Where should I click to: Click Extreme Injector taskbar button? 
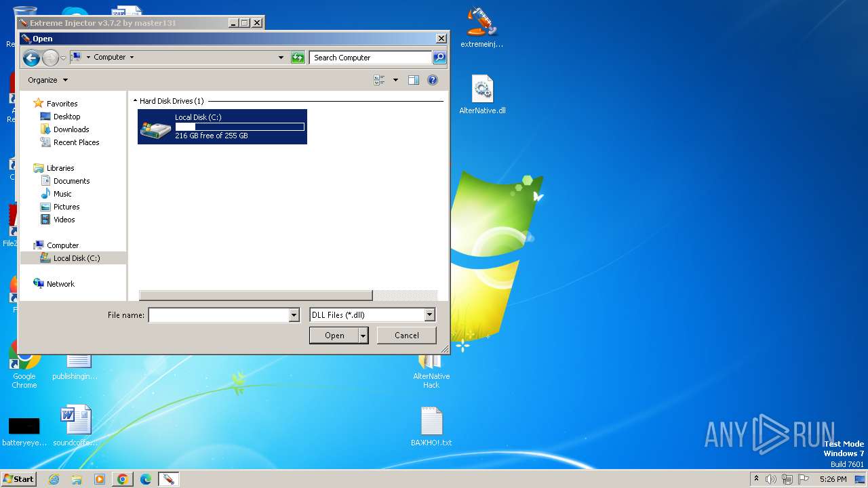click(x=168, y=479)
